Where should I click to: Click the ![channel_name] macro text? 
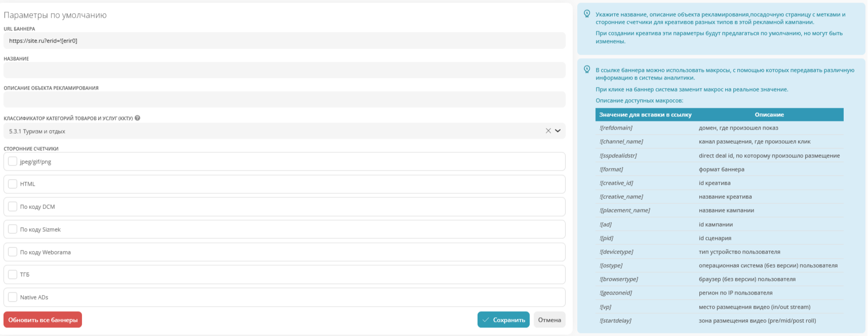pyautogui.click(x=621, y=142)
